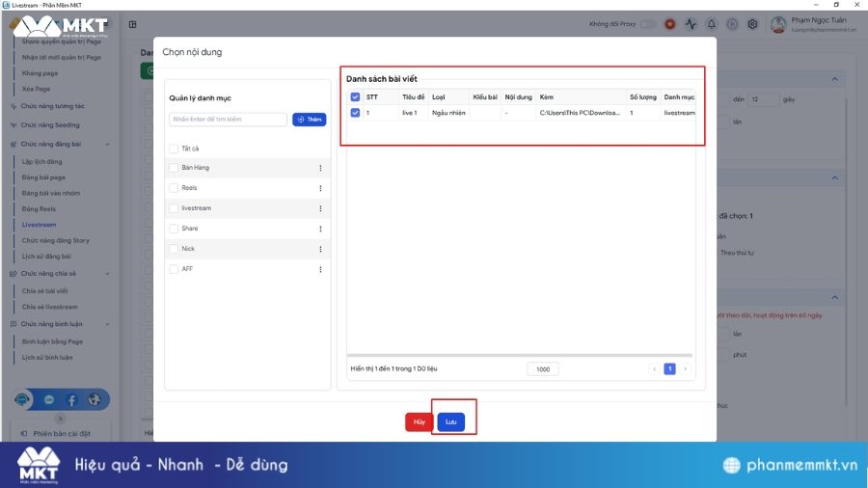Open Đăng bài page sidebar item

43,177
